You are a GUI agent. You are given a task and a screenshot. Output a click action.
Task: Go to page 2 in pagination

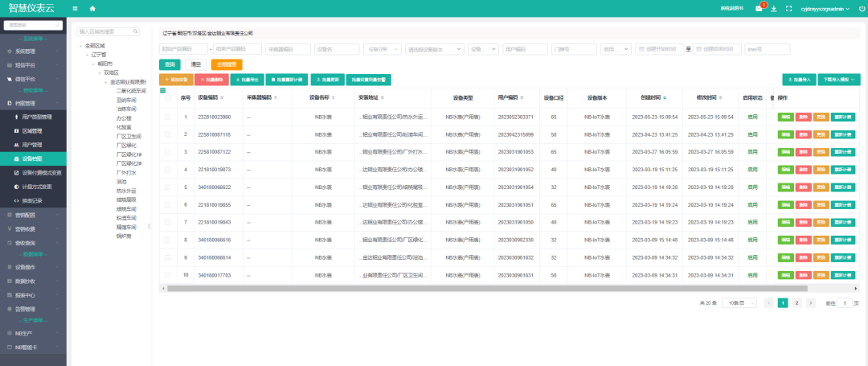click(796, 303)
